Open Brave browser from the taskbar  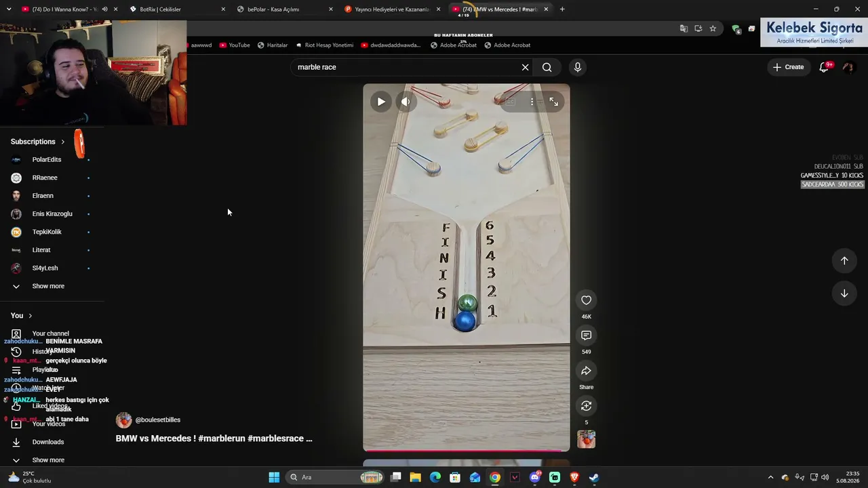point(574,477)
